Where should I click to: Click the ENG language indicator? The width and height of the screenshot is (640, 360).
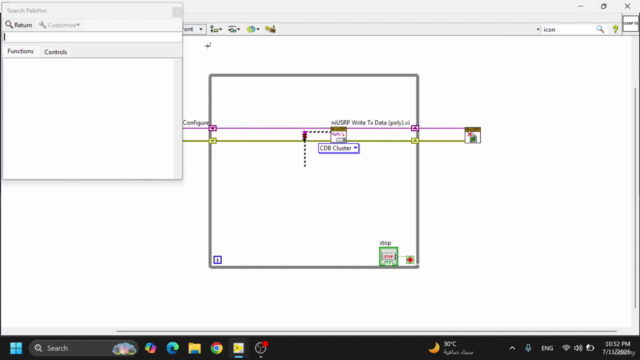coord(547,348)
